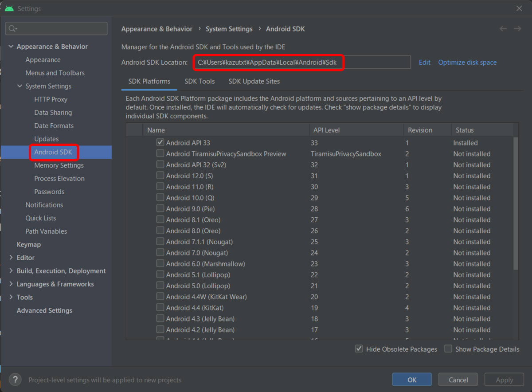Click the SDK platforms list vertical scrollbar
Image resolution: width=532 pixels, height=392 pixels.
(515, 203)
